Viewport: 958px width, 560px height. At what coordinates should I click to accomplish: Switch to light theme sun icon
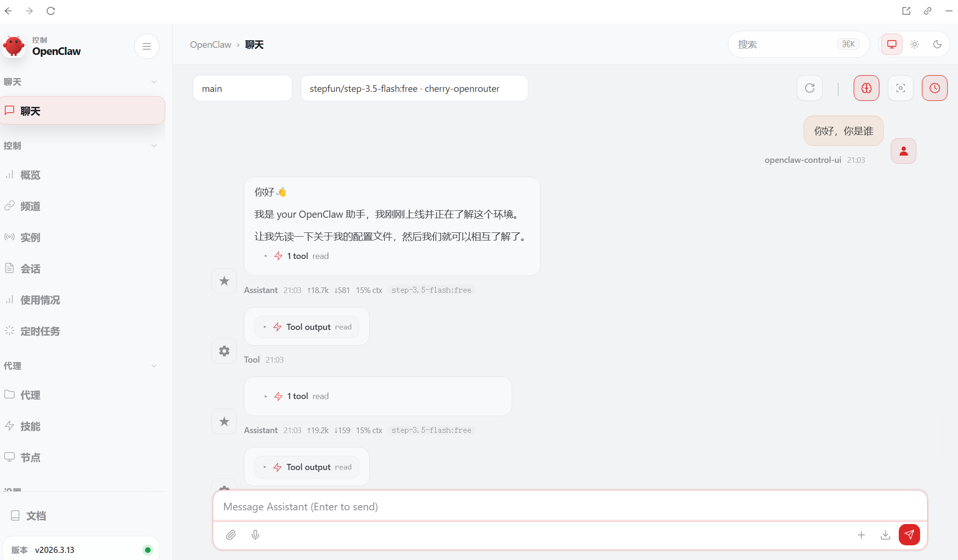click(914, 44)
